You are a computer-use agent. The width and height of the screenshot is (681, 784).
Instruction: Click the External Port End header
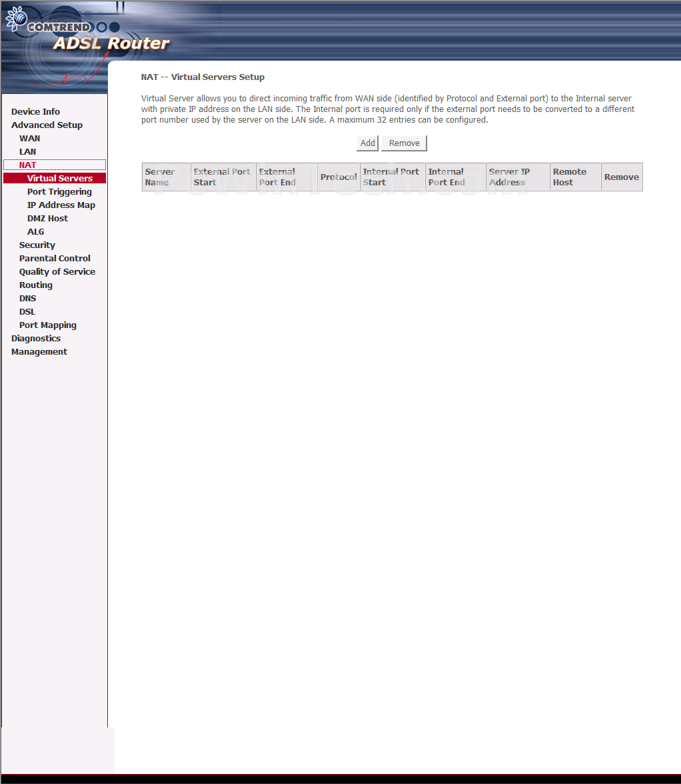287,177
